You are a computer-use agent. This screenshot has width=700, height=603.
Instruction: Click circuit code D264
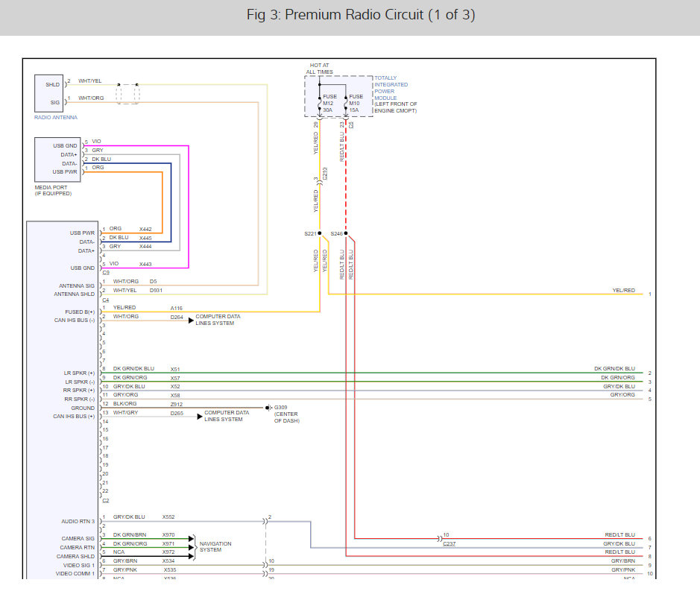click(177, 317)
